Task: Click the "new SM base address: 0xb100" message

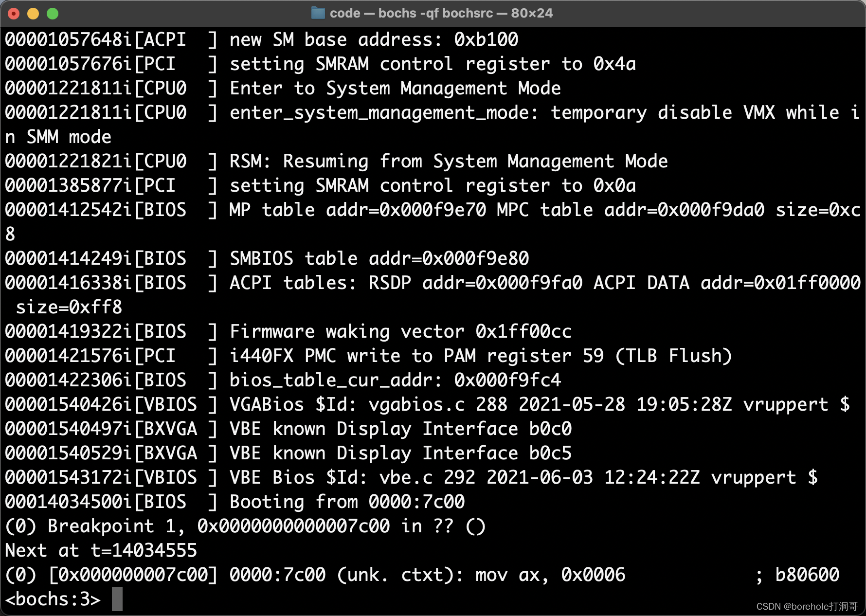Action: coord(374,39)
